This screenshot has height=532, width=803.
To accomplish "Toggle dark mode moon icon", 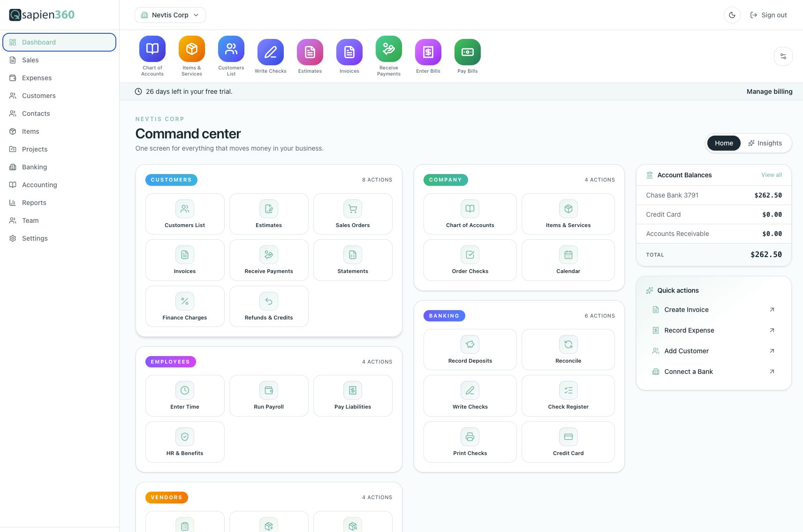I will coord(732,15).
